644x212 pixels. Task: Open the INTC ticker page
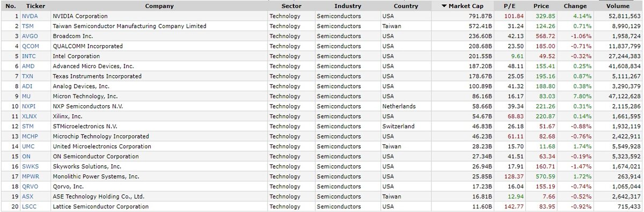[28, 56]
